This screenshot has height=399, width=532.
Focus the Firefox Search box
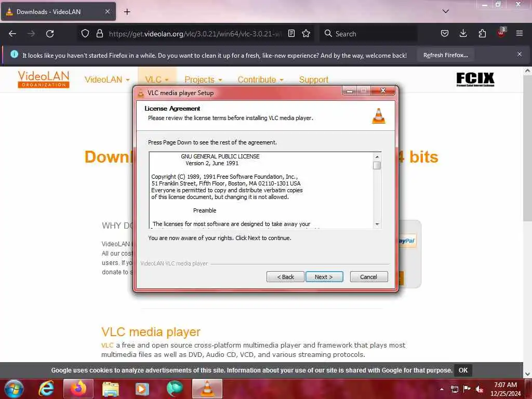pyautogui.click(x=368, y=34)
